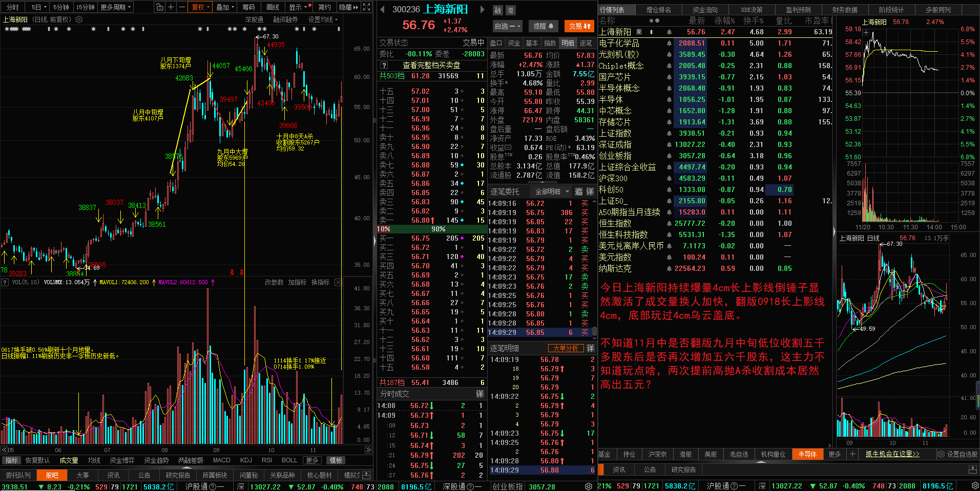
Task: Click the lock icon in chart toolbar
Action: (159, 7)
